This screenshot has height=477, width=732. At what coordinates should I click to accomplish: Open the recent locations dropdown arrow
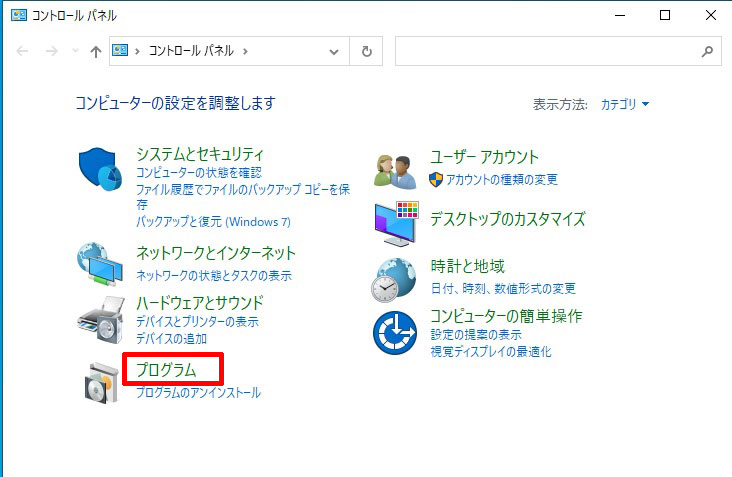[74, 51]
